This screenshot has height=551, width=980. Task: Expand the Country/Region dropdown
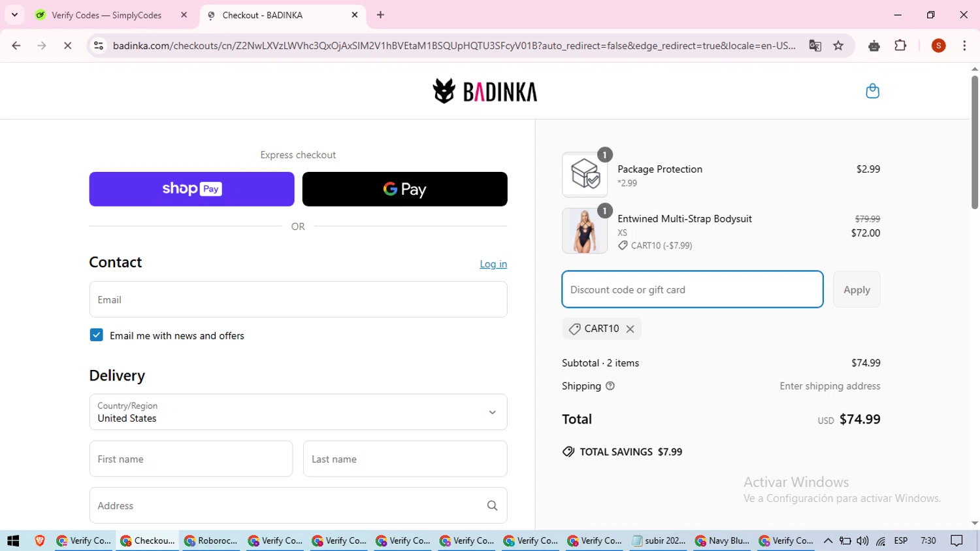298,412
